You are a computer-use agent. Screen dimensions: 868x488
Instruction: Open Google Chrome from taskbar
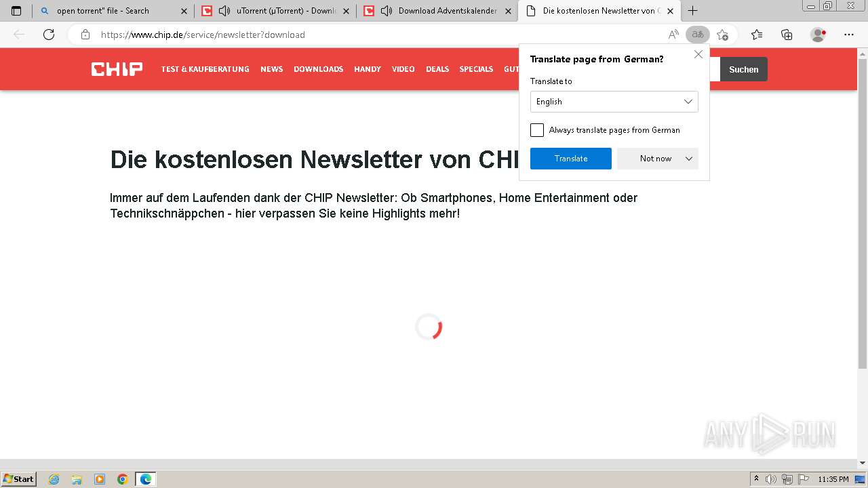click(x=123, y=479)
